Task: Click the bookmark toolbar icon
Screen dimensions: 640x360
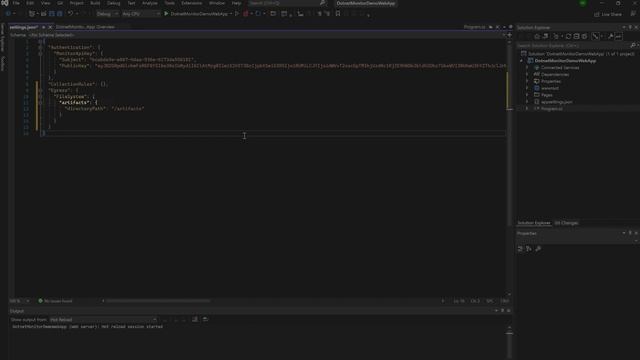Action: [x=338, y=14]
